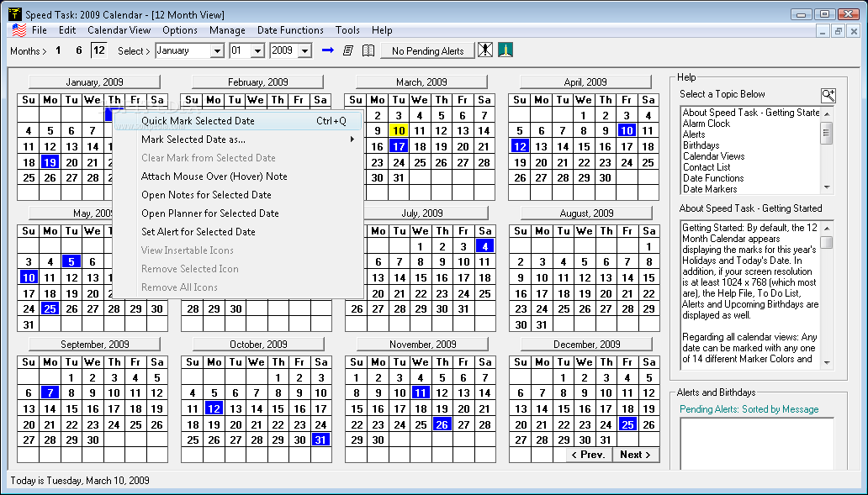868x495 pixels.
Task: Click the April, 2009 header button
Action: tap(585, 82)
